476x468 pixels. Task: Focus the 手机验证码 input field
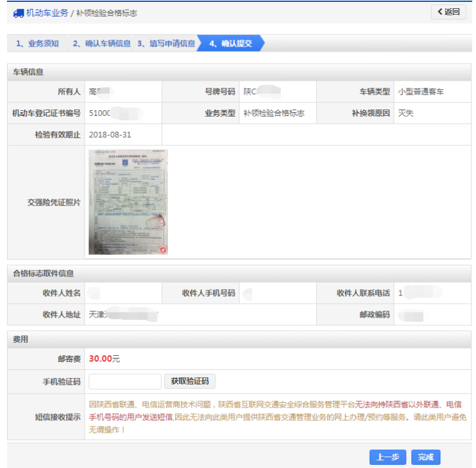(125, 381)
